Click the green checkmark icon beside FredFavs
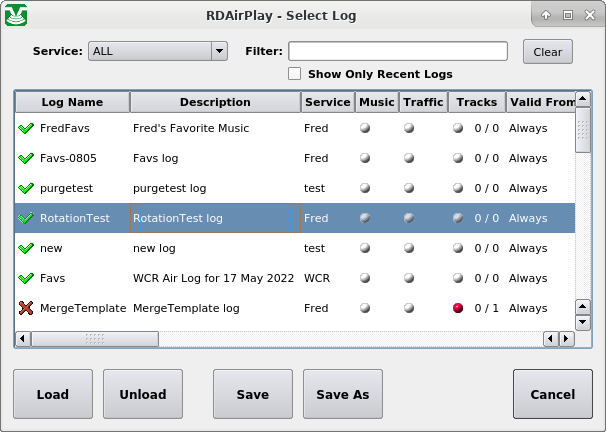Image resolution: width=606 pixels, height=432 pixels. (26, 128)
